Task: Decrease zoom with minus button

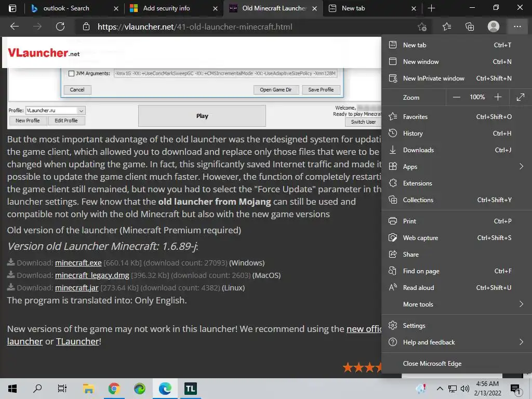Action: point(456,97)
